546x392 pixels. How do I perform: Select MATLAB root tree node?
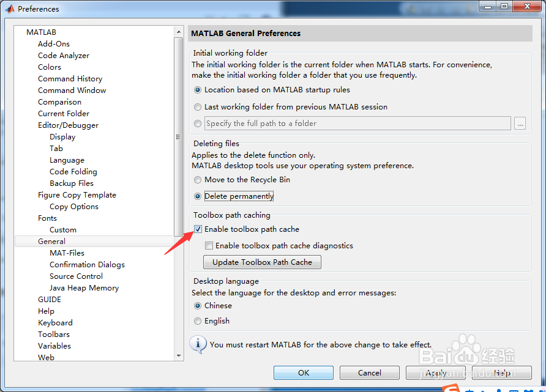41,32
